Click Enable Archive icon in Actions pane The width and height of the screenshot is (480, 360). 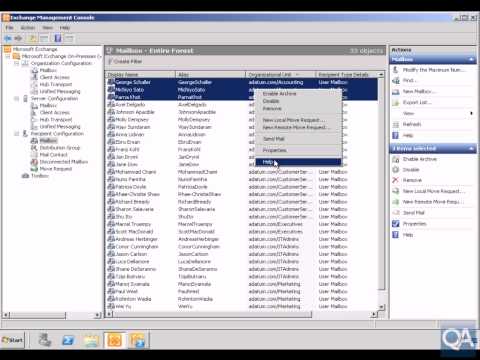click(396, 159)
